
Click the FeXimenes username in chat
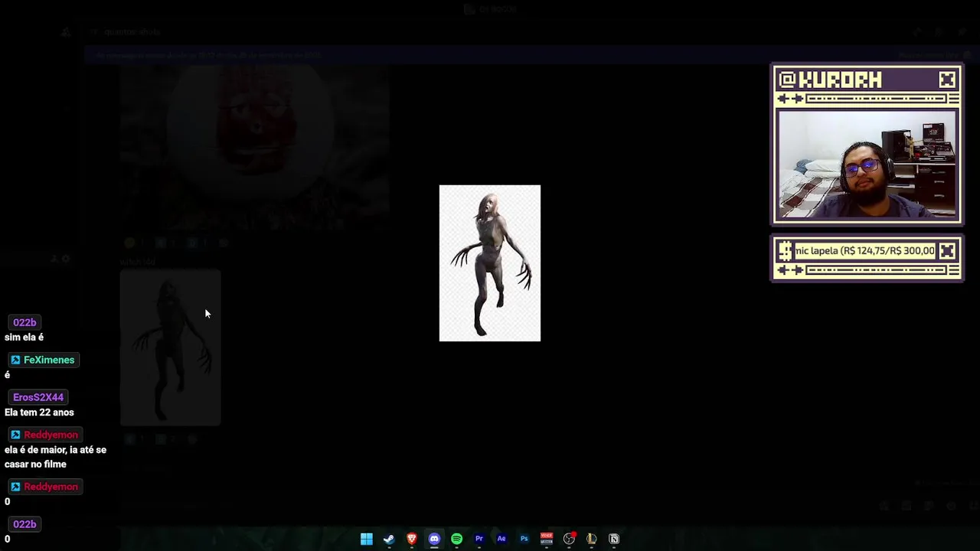tap(48, 360)
